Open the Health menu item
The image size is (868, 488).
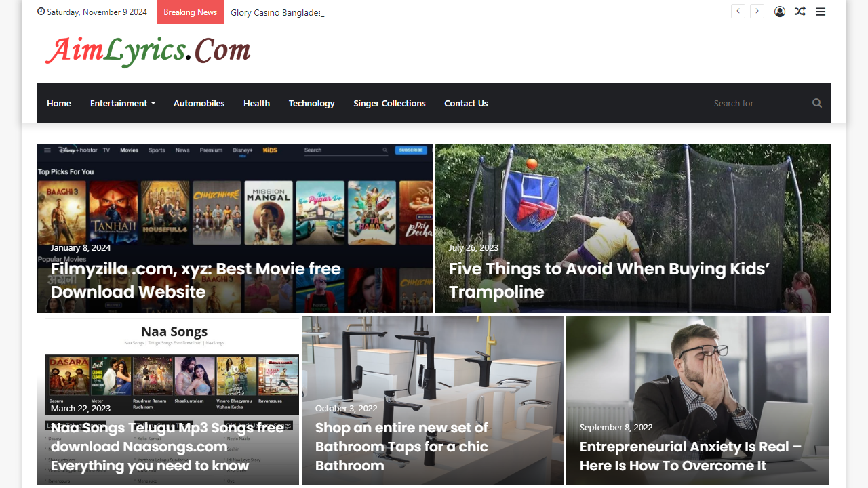[256, 103]
